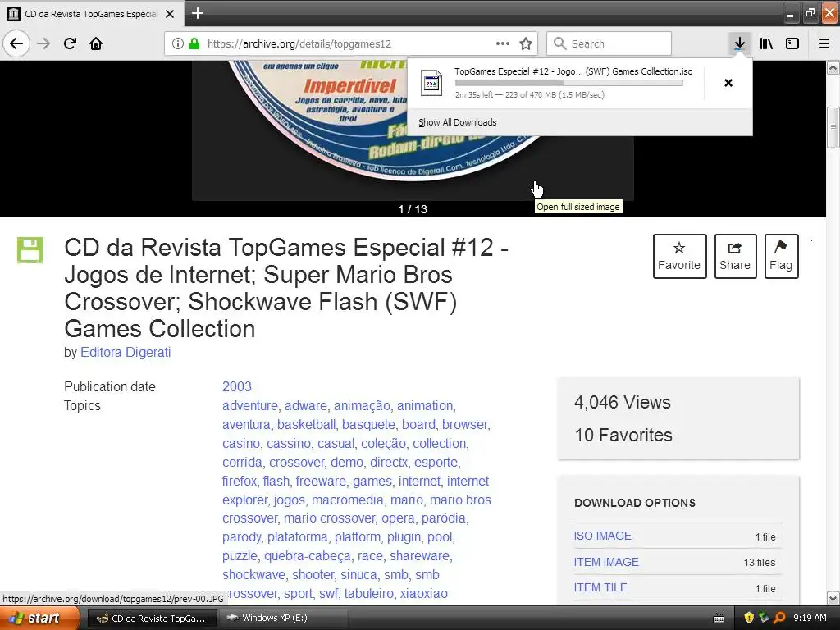Open the shareware topic link
Screen dimensions: 840x630
(419, 556)
